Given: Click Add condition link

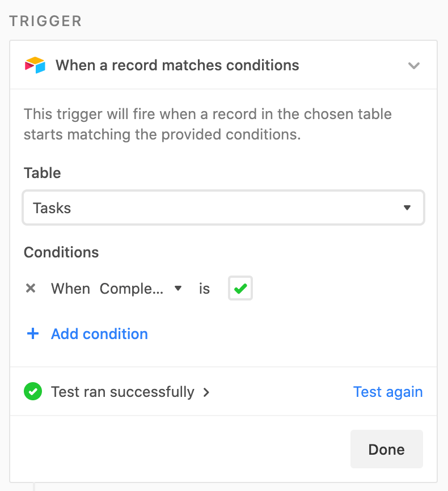Looking at the screenshot, I should [99, 334].
